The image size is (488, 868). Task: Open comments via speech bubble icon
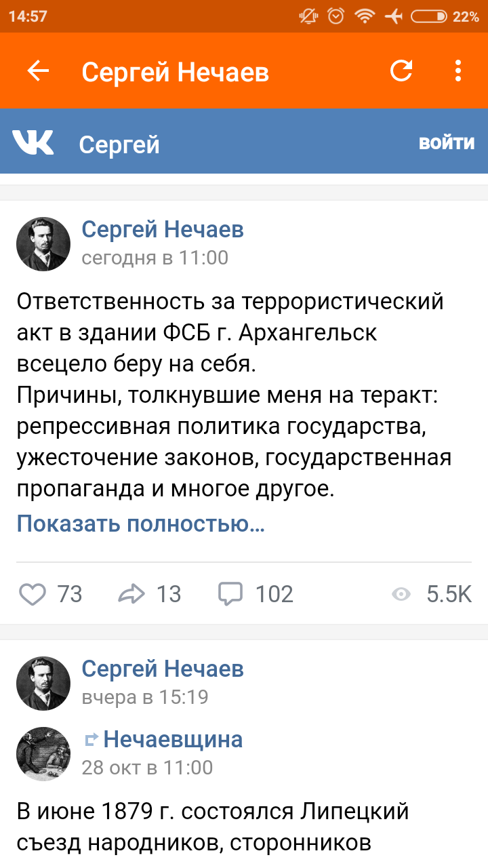click(x=230, y=595)
